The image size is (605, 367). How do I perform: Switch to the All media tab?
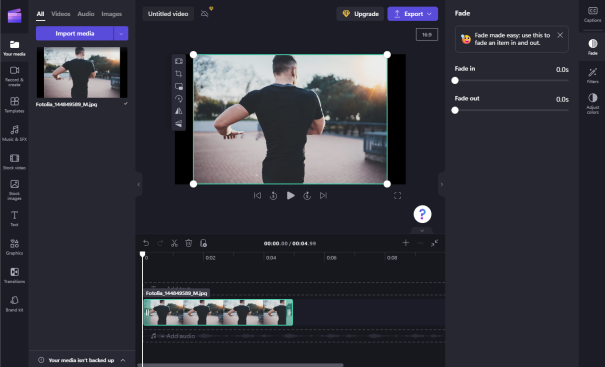pyautogui.click(x=41, y=14)
